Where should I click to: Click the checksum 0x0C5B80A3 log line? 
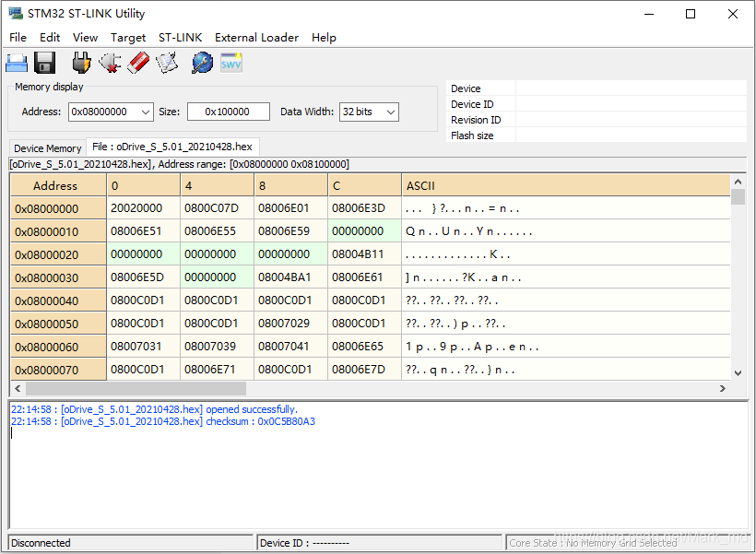click(x=163, y=421)
